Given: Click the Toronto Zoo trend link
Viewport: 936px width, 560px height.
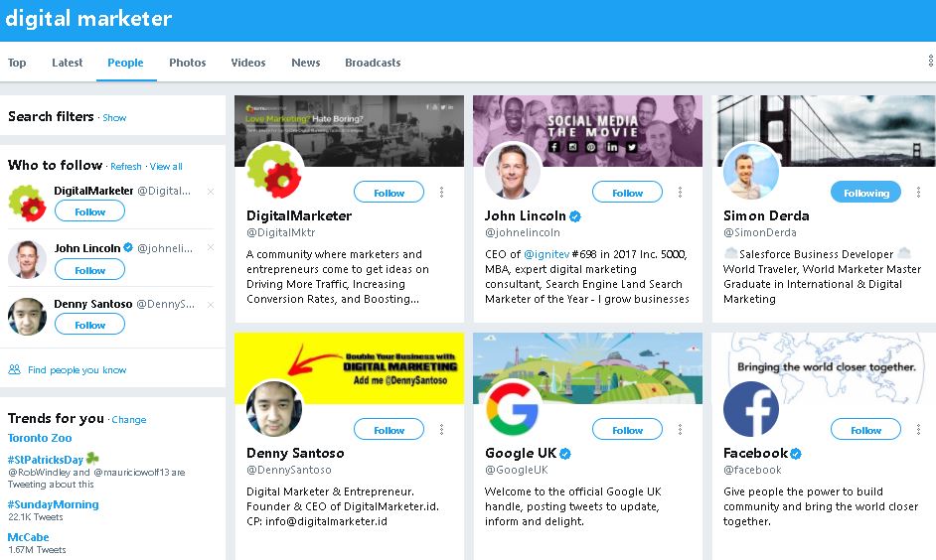Looking at the screenshot, I should (40, 438).
